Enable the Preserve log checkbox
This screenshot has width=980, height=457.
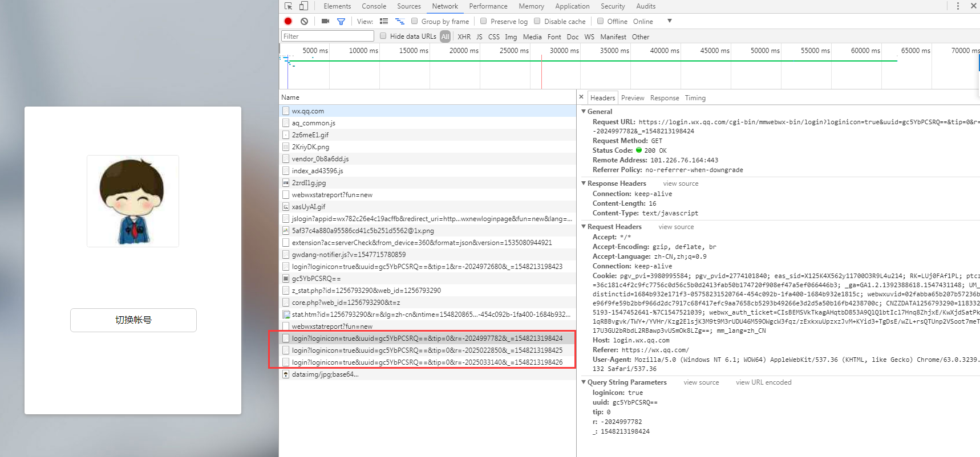click(484, 21)
